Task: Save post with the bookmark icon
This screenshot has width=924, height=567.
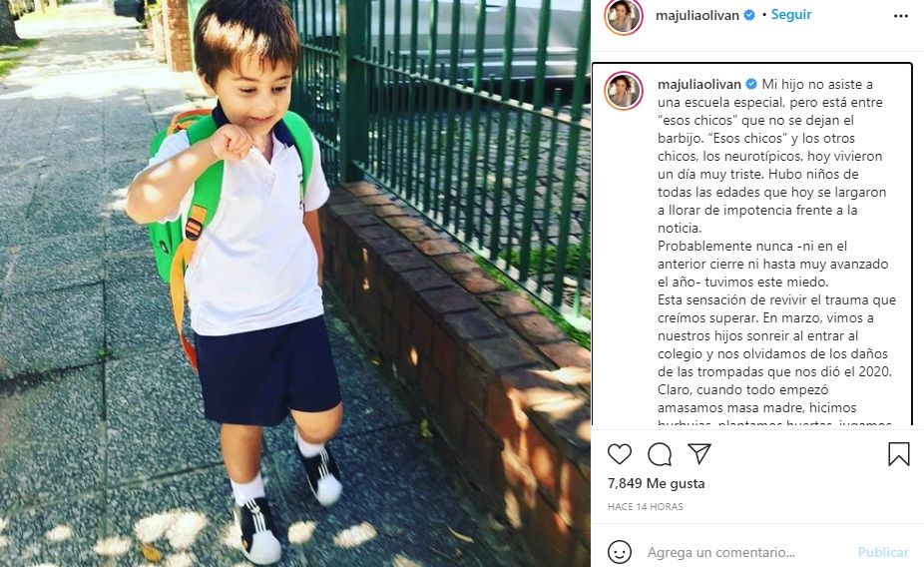Action: [x=899, y=454]
